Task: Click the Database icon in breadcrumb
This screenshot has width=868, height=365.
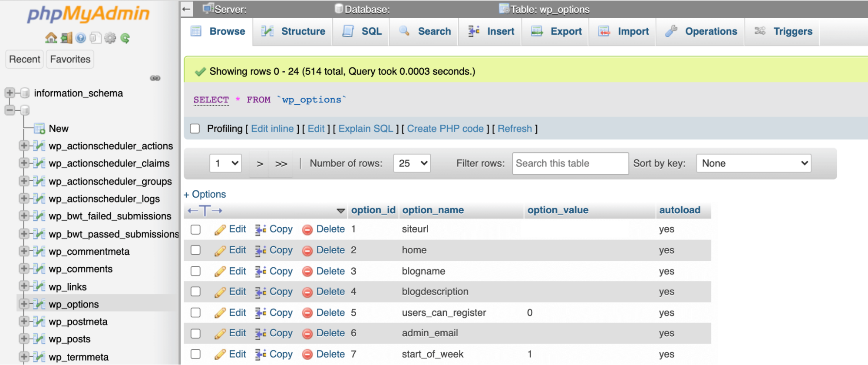Action: click(339, 8)
